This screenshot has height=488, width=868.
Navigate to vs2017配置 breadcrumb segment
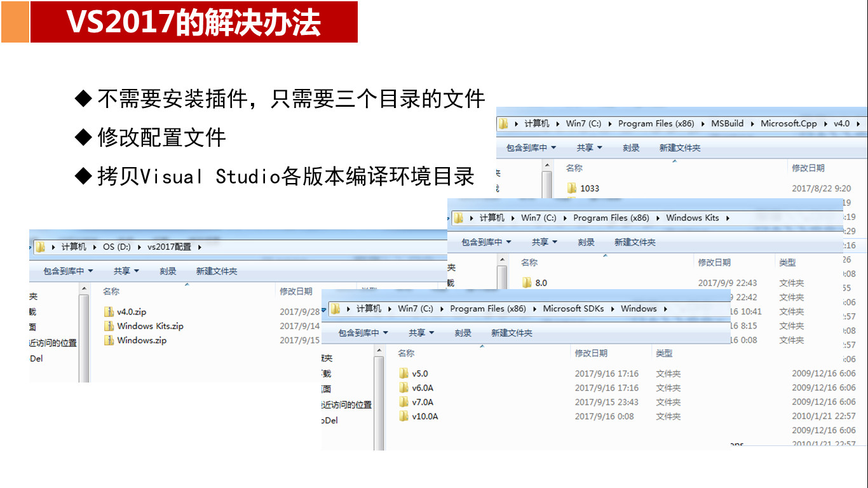click(169, 247)
